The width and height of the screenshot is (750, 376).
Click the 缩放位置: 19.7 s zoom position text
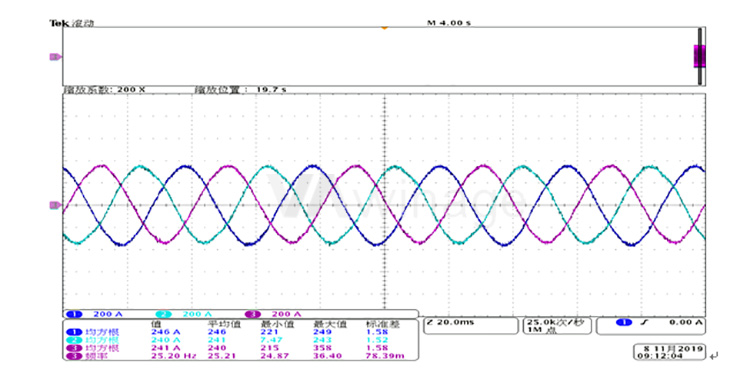pyautogui.click(x=240, y=89)
